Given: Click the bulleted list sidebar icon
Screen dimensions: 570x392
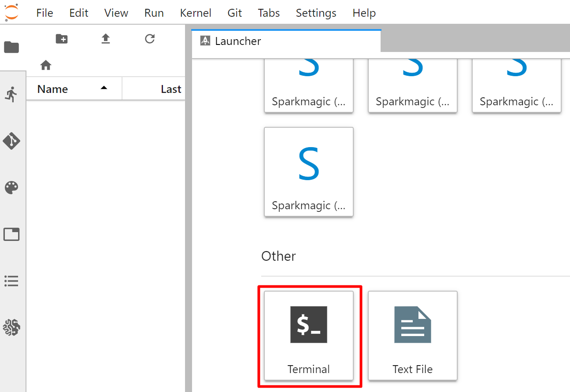Looking at the screenshot, I should tap(11, 281).
